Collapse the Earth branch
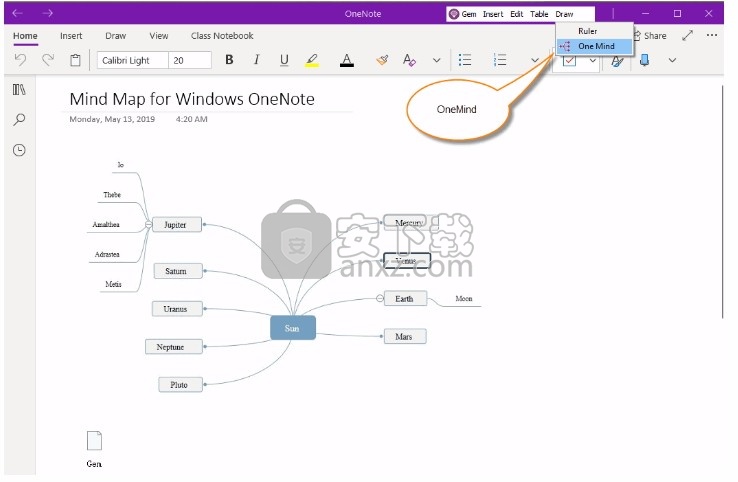Image resolution: width=738 pixels, height=482 pixels. [x=380, y=298]
